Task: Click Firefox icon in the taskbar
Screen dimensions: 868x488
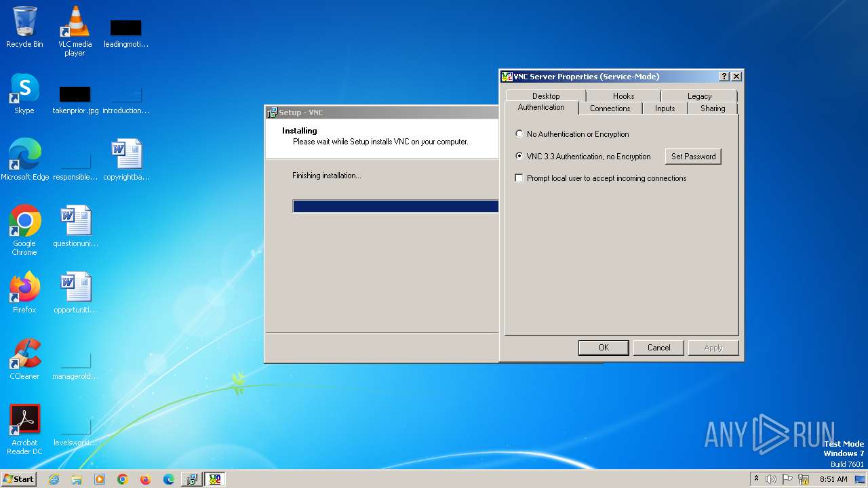Action: click(x=146, y=479)
